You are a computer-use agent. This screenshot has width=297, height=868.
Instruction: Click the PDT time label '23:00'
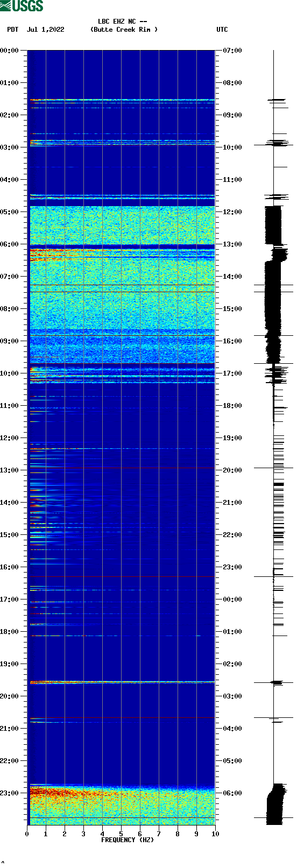pyautogui.click(x=10, y=793)
